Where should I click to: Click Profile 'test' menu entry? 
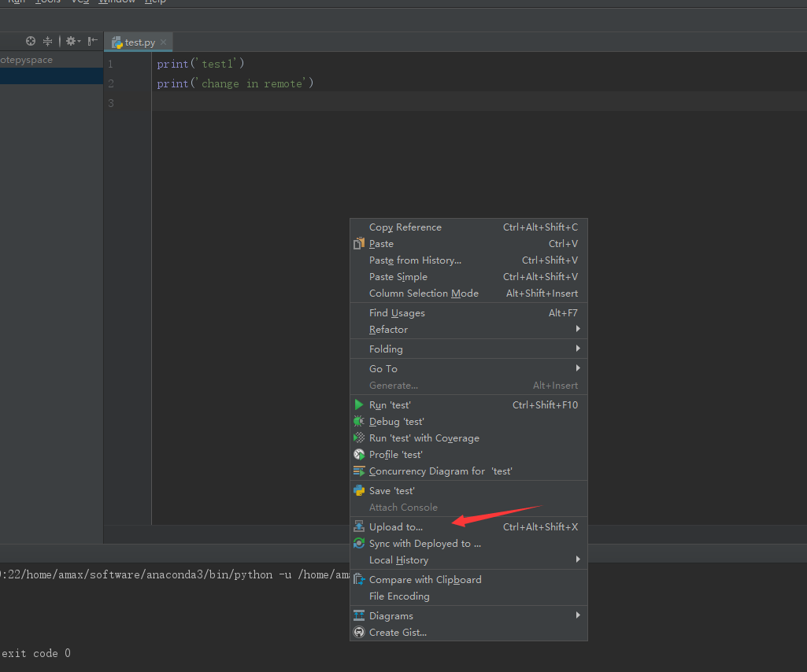395,455
